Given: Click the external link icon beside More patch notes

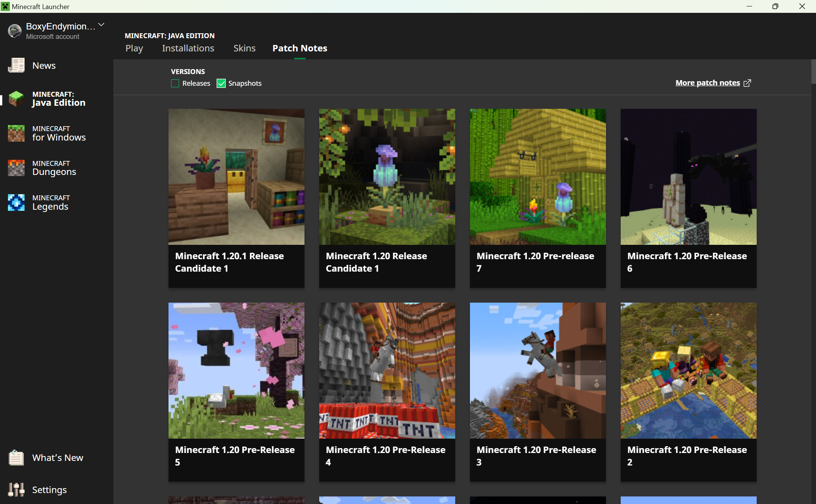Looking at the screenshot, I should pos(747,83).
